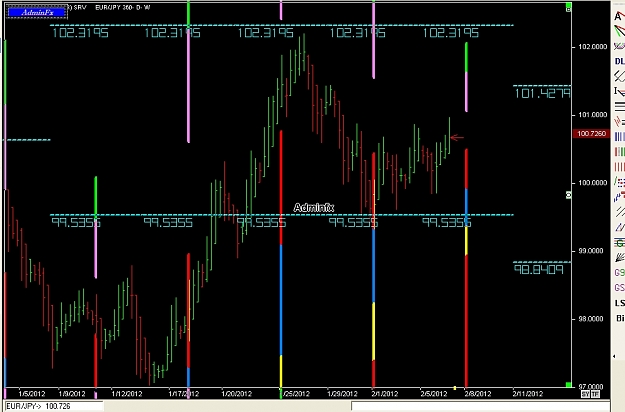Click the red arrow marker at latest bar
Viewport: 625px width, 412px height.
457,138
